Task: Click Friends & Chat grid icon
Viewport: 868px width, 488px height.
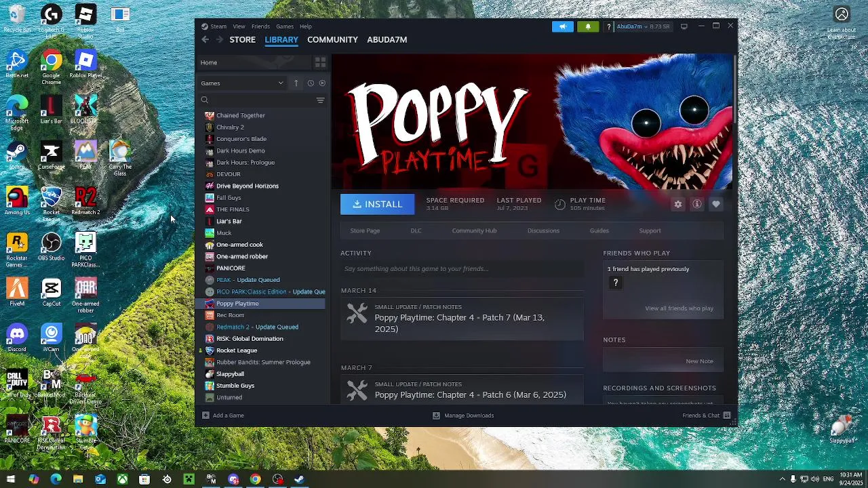Action: tap(727, 415)
